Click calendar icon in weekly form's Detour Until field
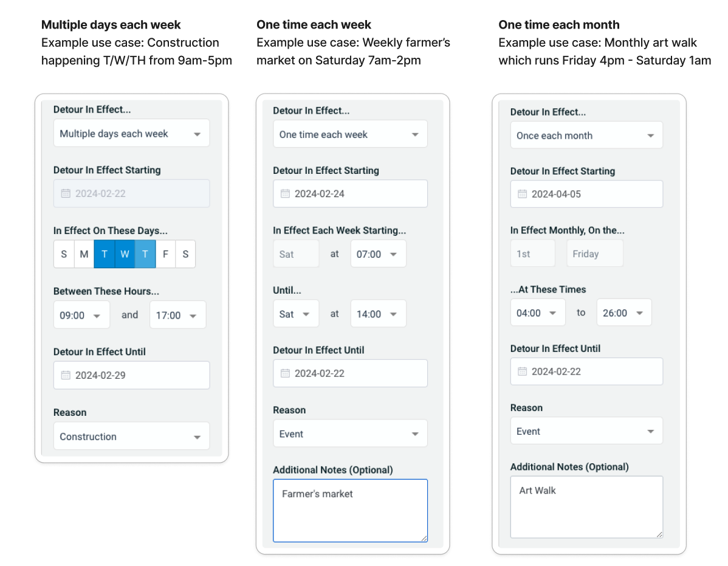The height and width of the screenshot is (566, 728). click(285, 374)
